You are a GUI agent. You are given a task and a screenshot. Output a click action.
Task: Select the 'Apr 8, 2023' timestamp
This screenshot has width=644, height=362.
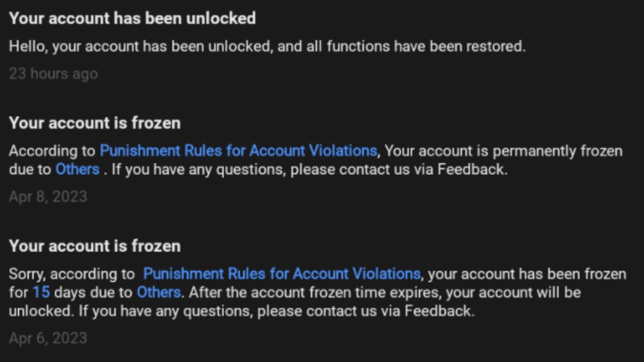pyautogui.click(x=48, y=197)
